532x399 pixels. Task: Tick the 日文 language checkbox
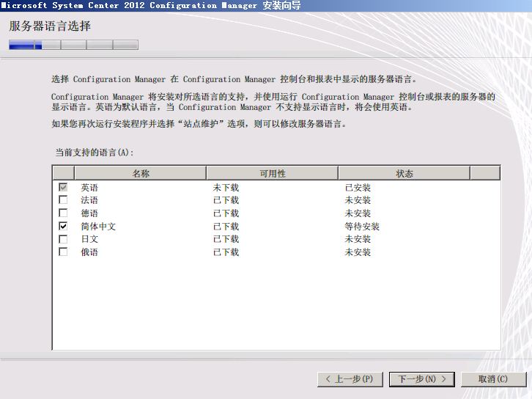coord(63,239)
